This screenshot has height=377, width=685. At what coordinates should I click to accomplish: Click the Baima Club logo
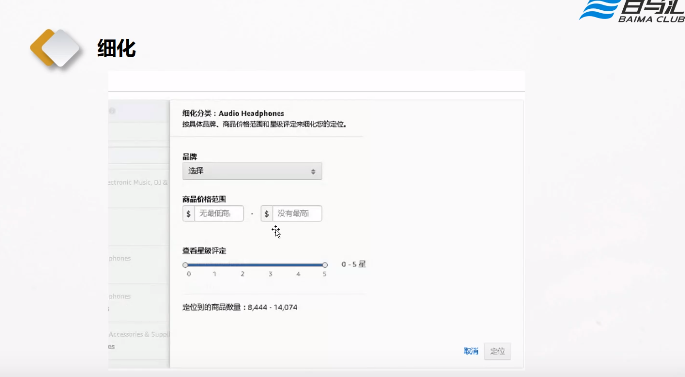[632, 10]
